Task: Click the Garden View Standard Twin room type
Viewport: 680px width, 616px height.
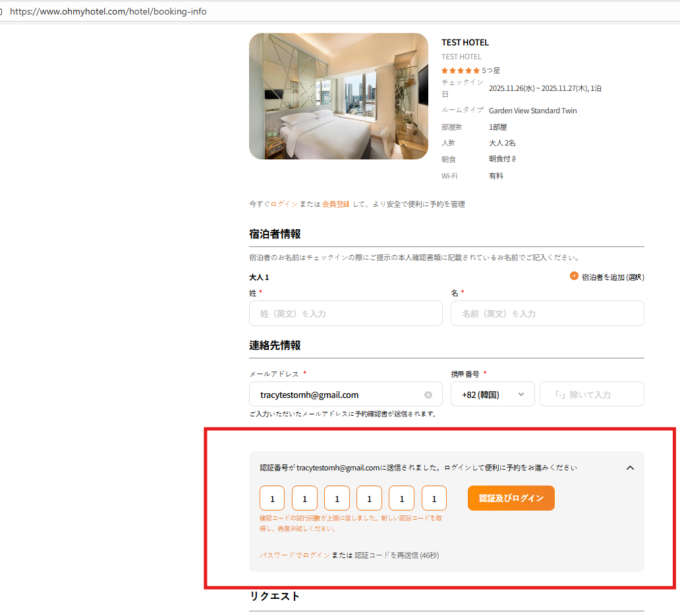Action: pos(533,111)
